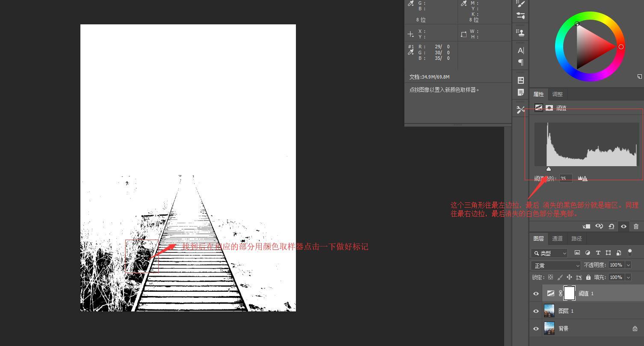Lock layer position
This screenshot has height=346, width=644.
[x=570, y=277]
